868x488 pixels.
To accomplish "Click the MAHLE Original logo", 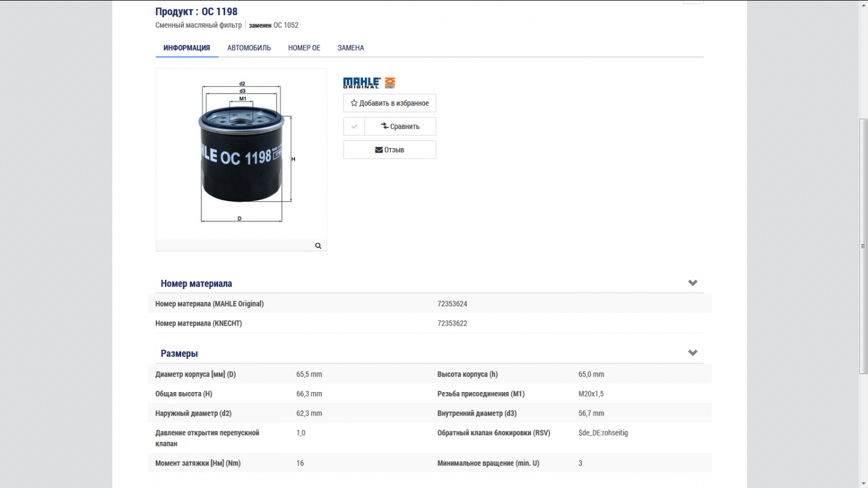I will [362, 83].
